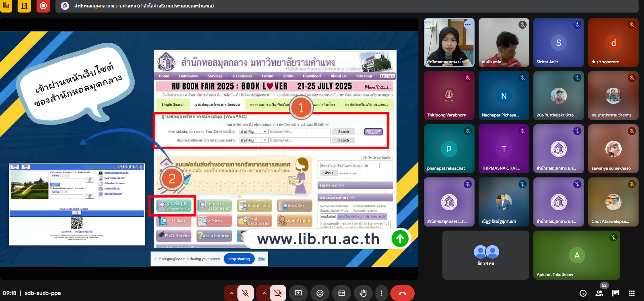Send an emoji reaction
The height and width of the screenshot is (301, 644).
point(320,293)
